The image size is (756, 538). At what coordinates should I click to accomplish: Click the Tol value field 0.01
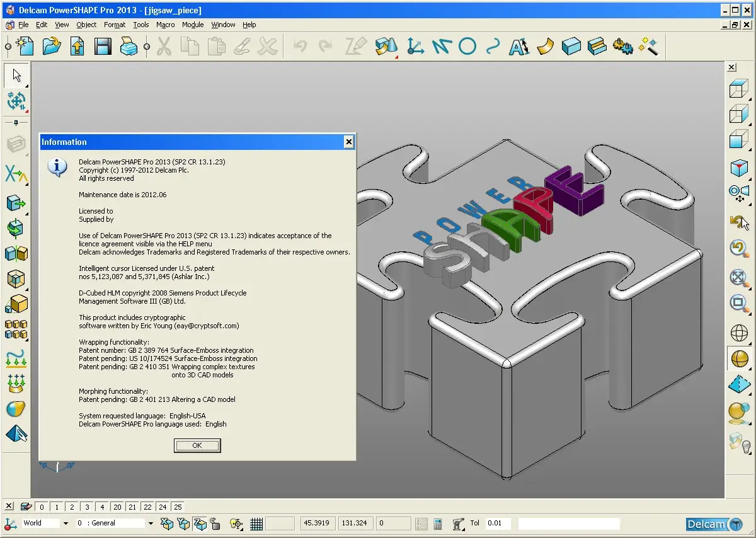pos(498,524)
